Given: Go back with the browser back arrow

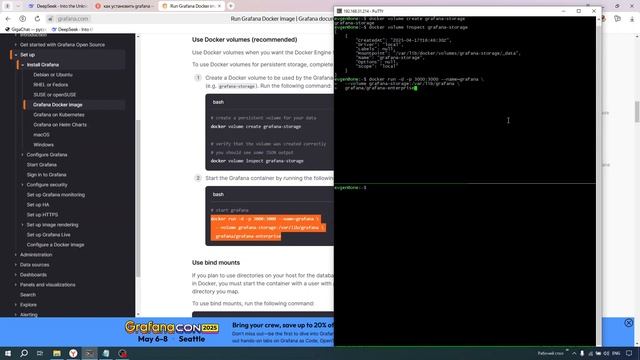Looking at the screenshot, I should (8, 19).
